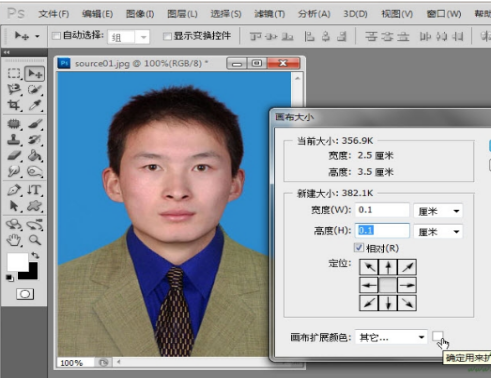Click the black background color swatch

[x=32, y=274]
